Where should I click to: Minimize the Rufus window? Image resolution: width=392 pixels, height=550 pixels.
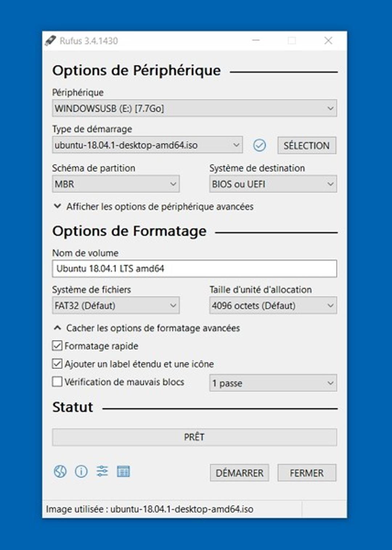pyautogui.click(x=256, y=41)
